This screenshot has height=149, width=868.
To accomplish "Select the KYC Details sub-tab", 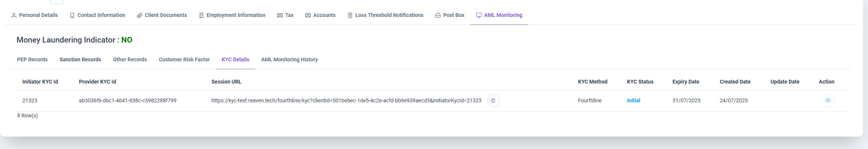I will point(236,59).
